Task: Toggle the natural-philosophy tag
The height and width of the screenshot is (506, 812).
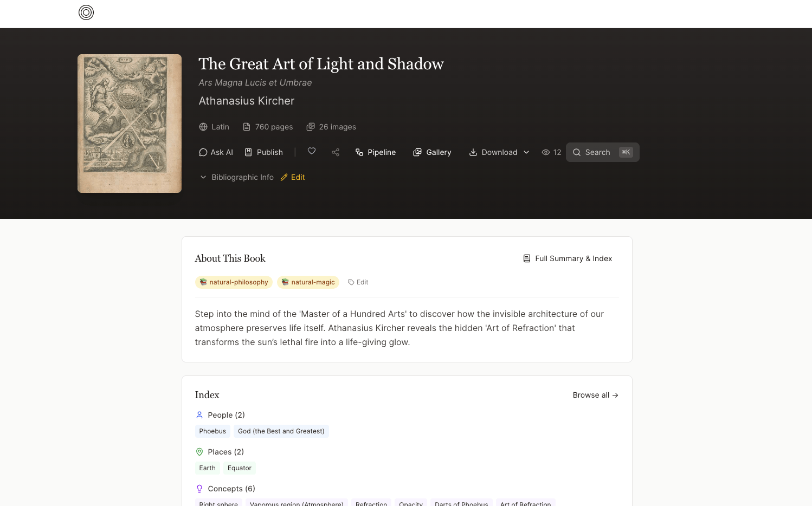Action: pyautogui.click(x=234, y=282)
